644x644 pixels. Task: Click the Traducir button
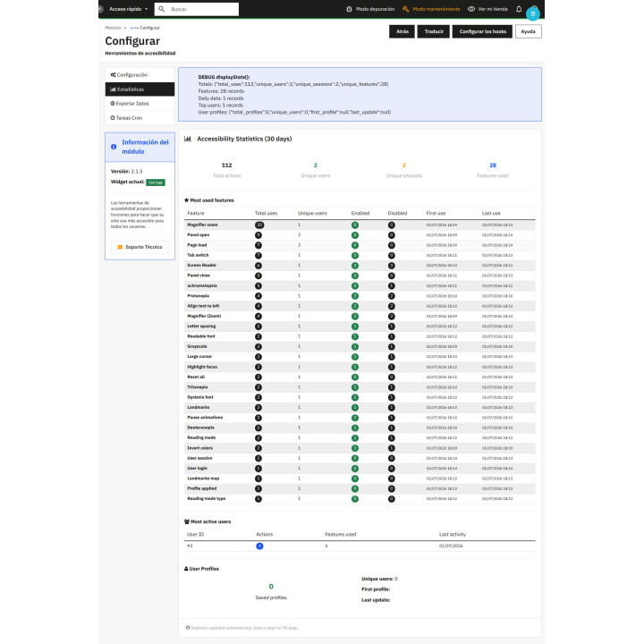434,31
